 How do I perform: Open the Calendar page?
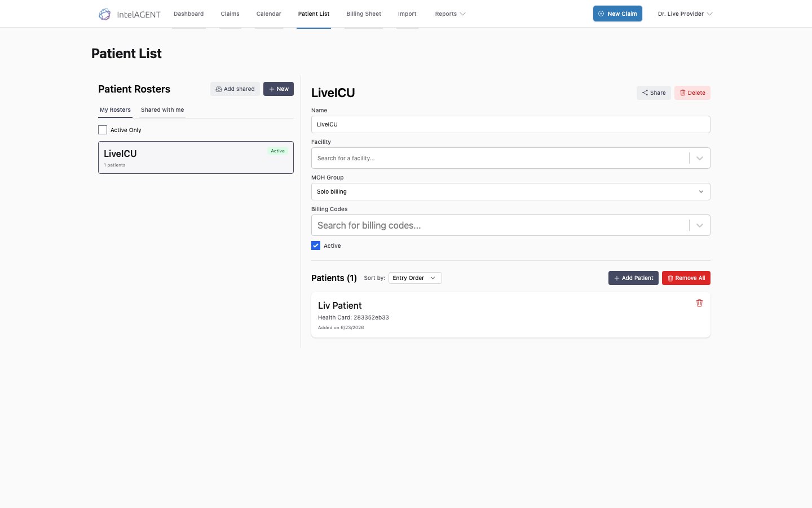tap(268, 14)
